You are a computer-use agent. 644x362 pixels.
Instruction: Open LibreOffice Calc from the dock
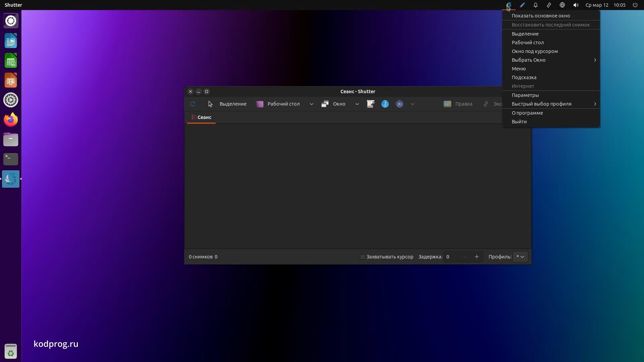pyautogui.click(x=11, y=61)
